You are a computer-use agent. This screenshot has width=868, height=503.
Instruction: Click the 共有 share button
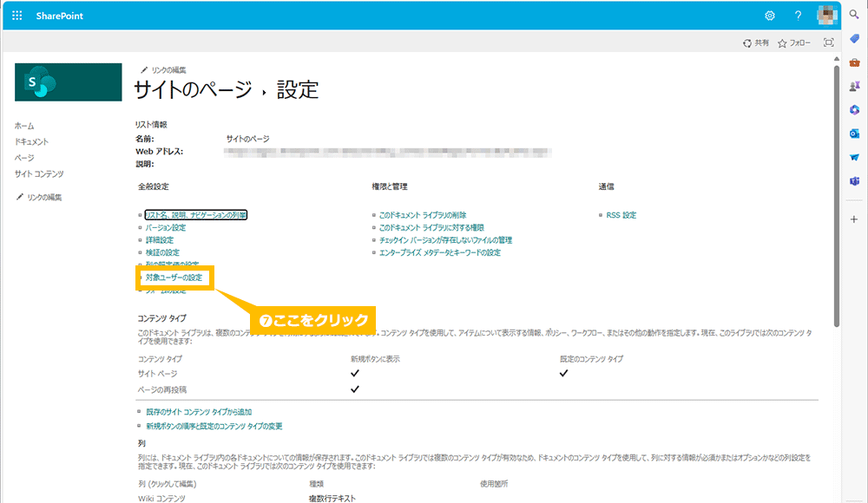756,42
